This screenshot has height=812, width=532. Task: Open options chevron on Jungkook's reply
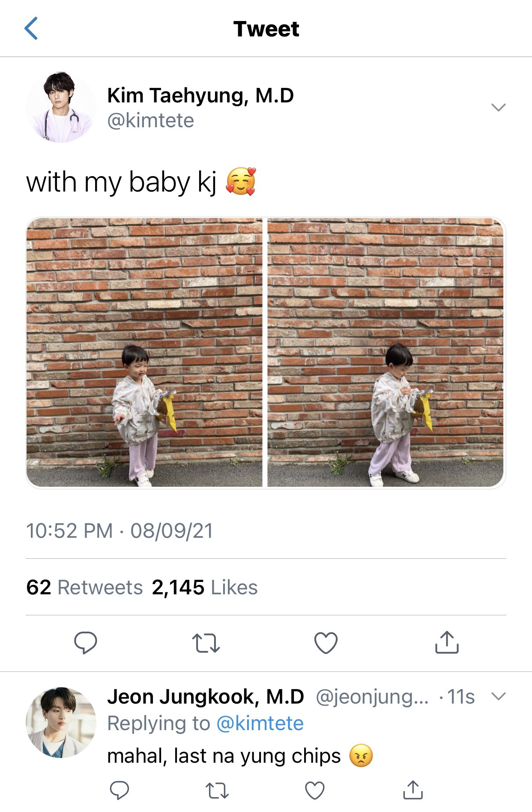[x=499, y=696]
